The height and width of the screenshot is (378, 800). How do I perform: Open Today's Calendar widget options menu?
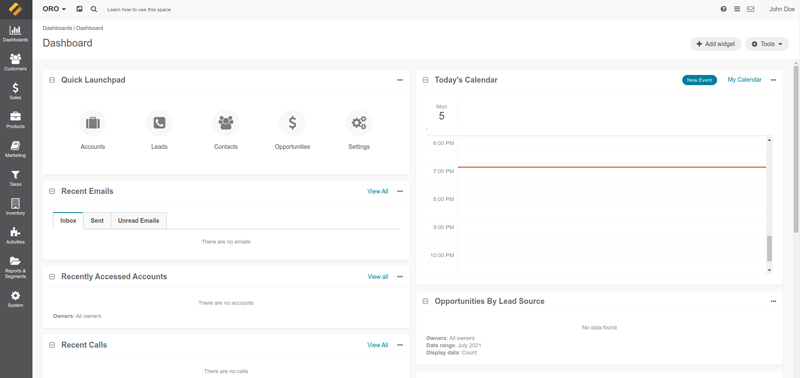773,80
